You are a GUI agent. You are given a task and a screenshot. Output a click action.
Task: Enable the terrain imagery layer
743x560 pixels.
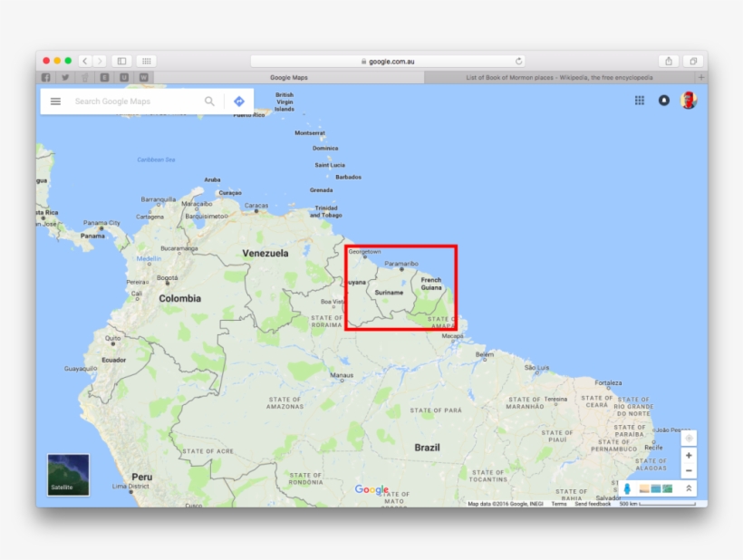tap(667, 488)
